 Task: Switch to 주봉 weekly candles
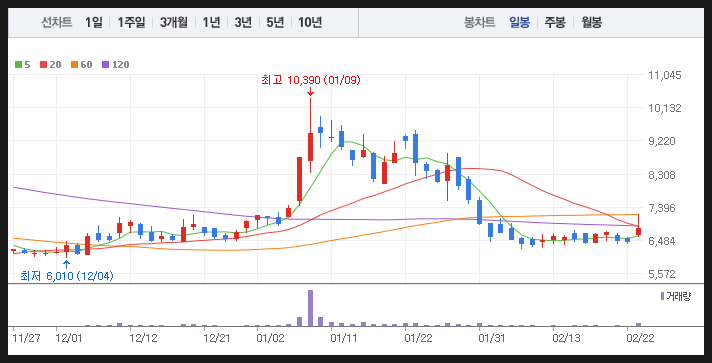[555, 22]
